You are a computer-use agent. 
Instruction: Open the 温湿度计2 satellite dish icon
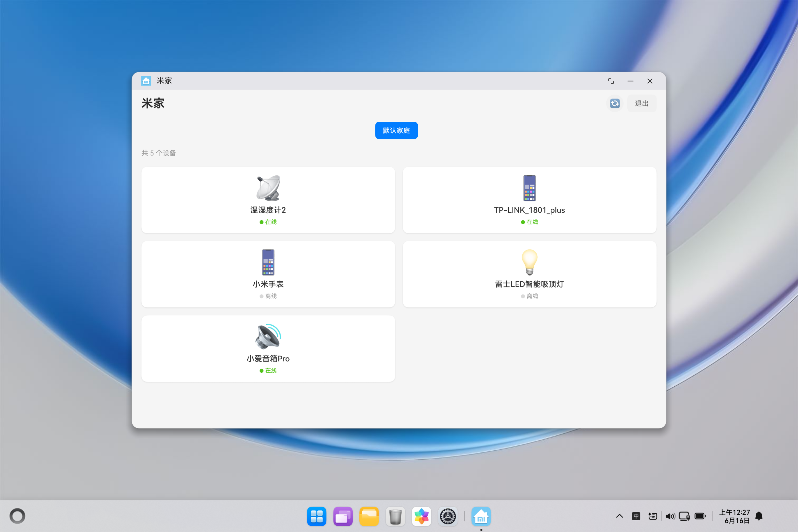tap(268, 188)
